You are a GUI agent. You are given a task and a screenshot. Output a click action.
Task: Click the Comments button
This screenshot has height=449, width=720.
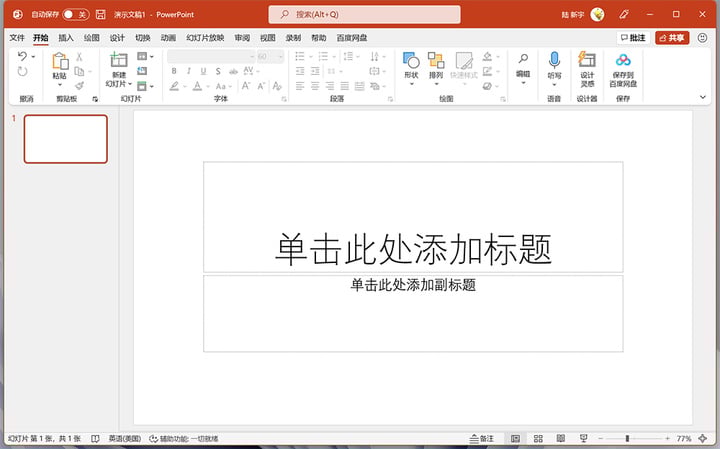(633, 38)
